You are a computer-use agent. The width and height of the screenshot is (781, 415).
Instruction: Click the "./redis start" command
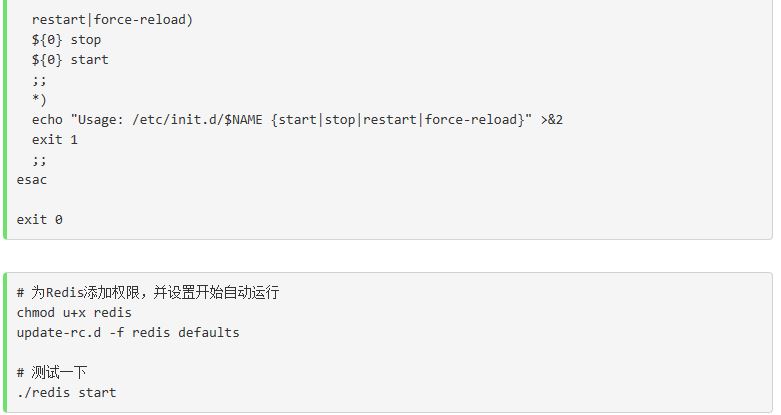(66, 393)
